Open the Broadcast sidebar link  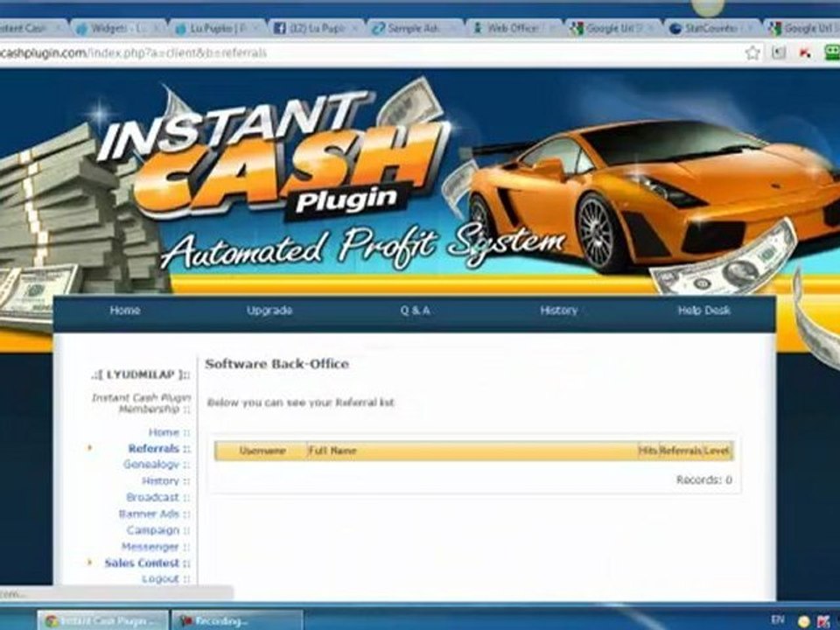152,497
